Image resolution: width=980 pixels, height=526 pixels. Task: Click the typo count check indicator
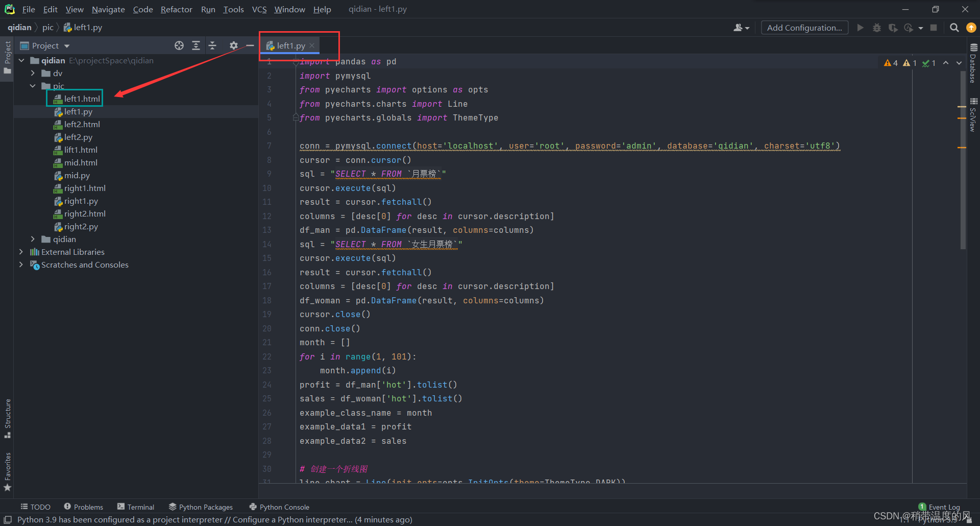(929, 63)
